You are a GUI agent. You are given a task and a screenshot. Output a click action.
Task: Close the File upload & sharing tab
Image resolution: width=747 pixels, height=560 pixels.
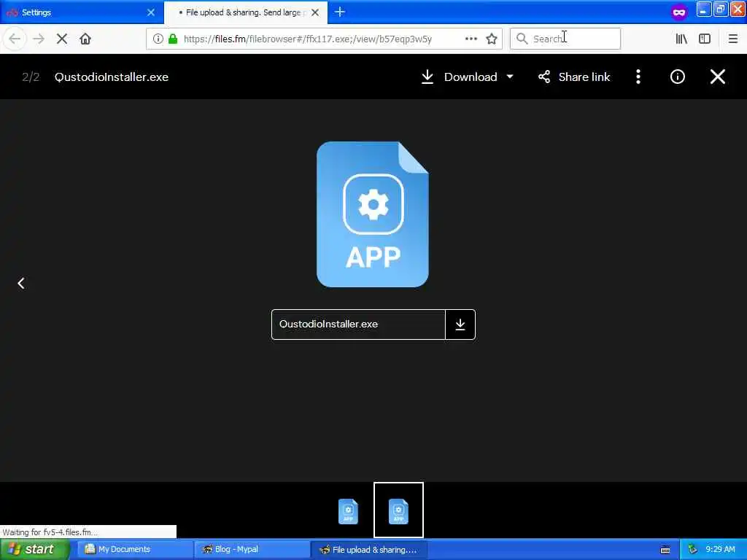pos(315,12)
